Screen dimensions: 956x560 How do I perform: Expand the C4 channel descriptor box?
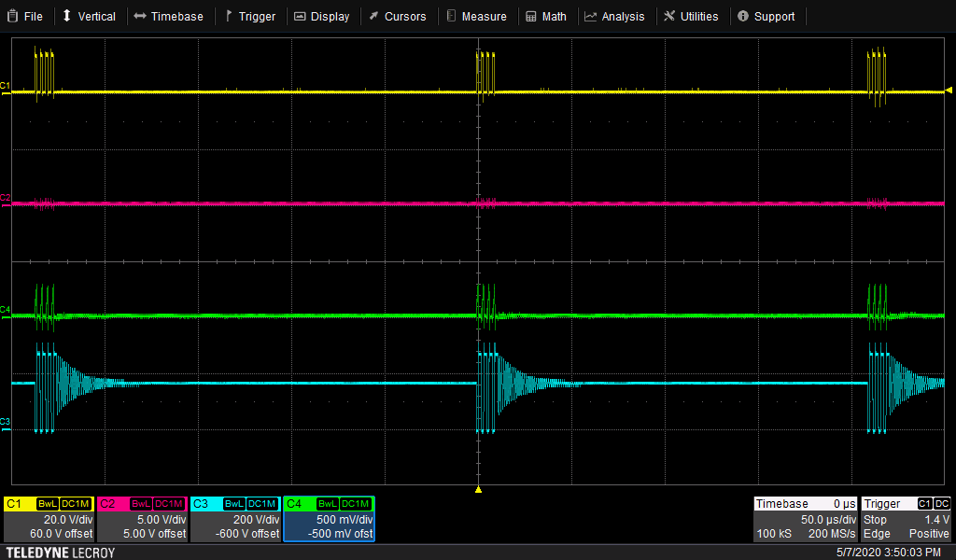(329, 519)
